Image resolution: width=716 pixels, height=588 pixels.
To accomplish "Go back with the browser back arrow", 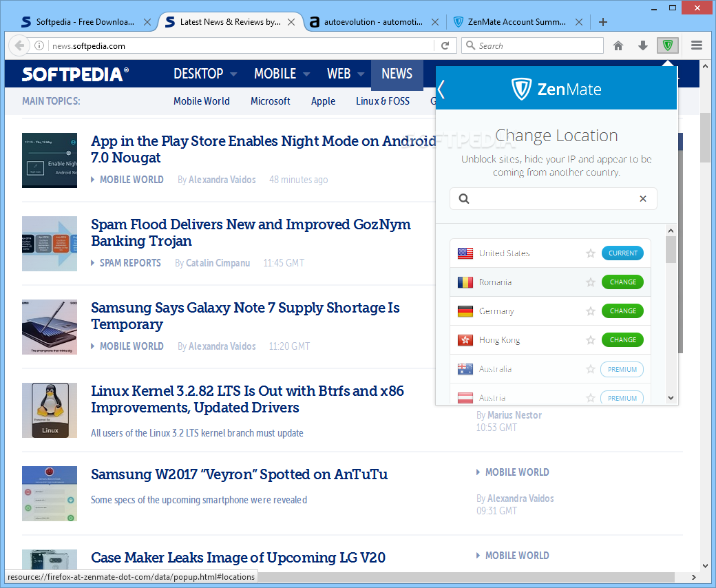I will [19, 45].
